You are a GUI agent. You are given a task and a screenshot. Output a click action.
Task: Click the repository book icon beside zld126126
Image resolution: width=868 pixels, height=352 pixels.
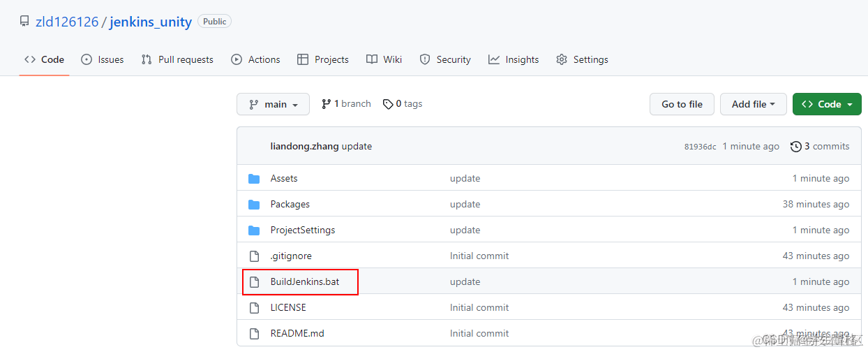click(24, 22)
